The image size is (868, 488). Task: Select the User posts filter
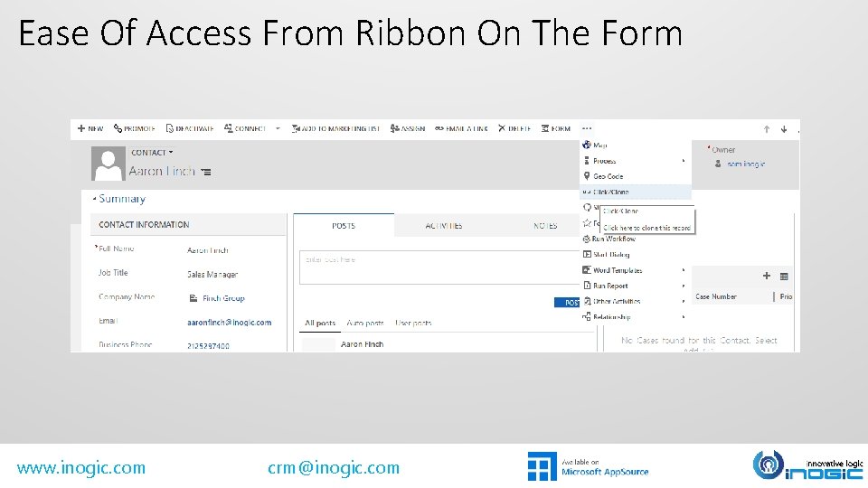point(413,323)
